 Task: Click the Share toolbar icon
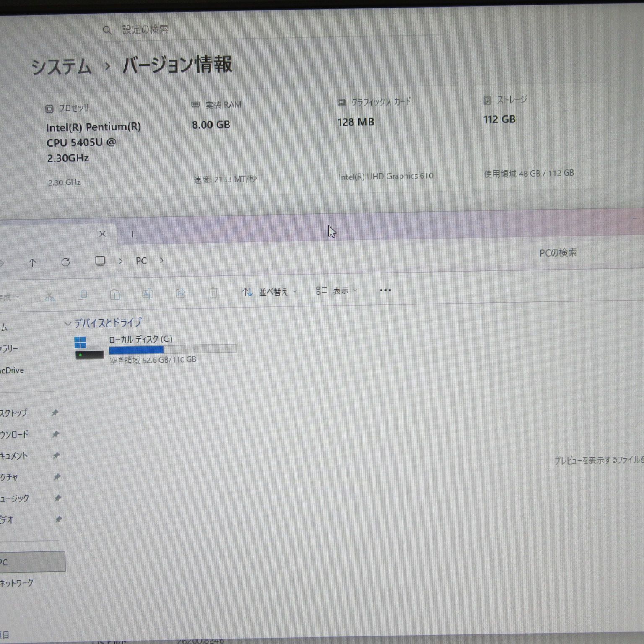[180, 293]
